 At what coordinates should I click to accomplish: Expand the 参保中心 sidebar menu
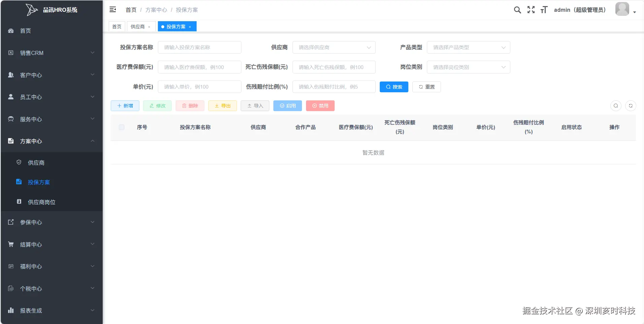tap(52, 222)
